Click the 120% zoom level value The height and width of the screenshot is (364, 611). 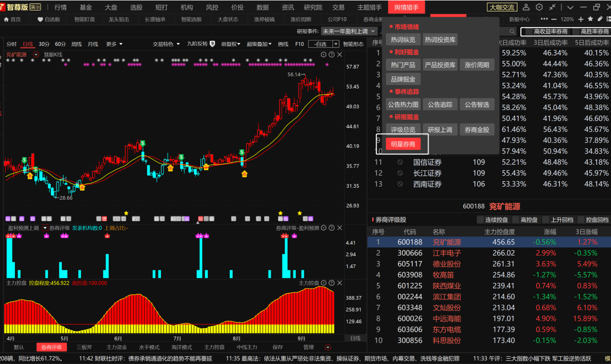pyautogui.click(x=567, y=19)
